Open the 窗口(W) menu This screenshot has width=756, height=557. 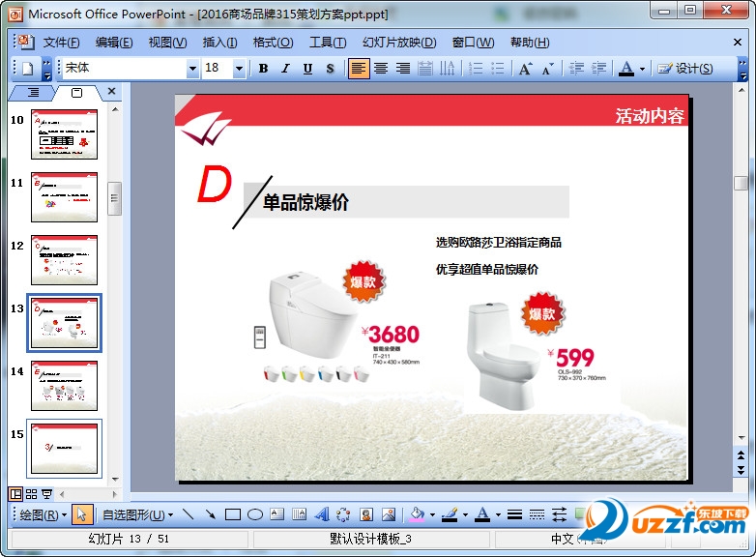click(x=473, y=43)
